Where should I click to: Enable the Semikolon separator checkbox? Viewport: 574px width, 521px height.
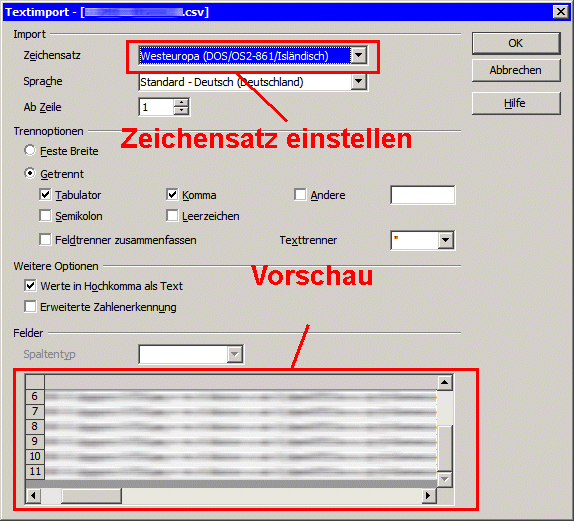coord(45,215)
